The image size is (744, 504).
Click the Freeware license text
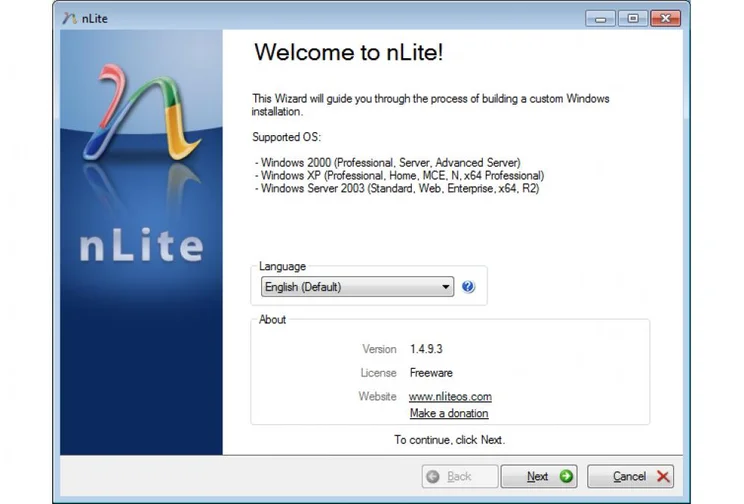431,373
